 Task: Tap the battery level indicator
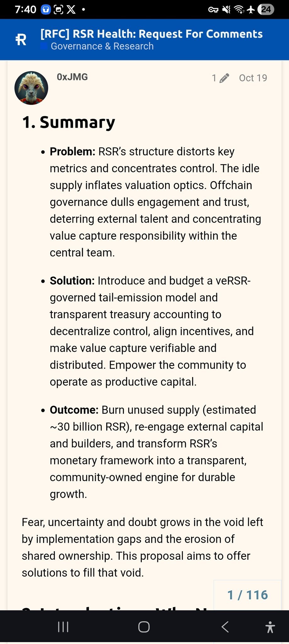(x=266, y=10)
